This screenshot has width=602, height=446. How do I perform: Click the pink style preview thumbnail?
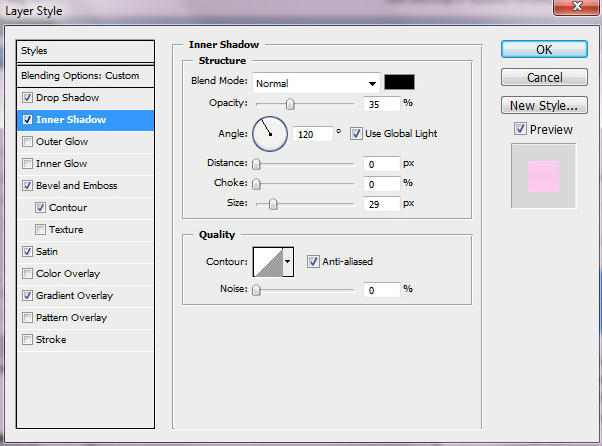point(543,175)
